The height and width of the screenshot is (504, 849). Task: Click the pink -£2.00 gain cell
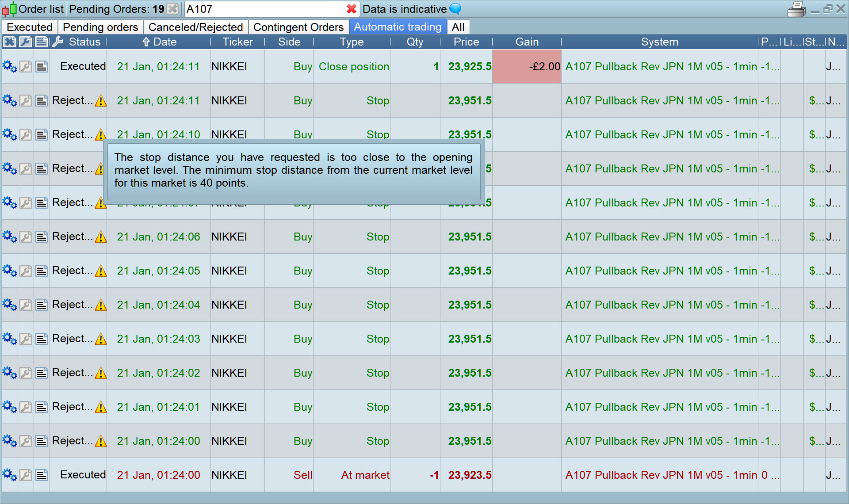[x=527, y=67]
